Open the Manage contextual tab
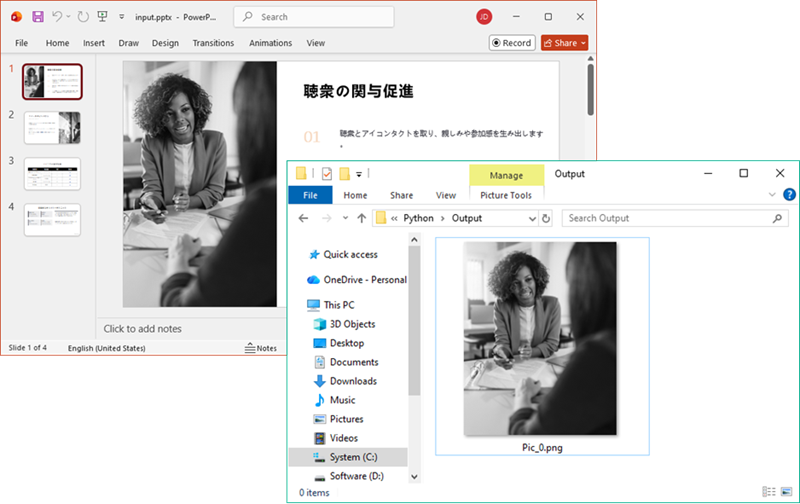Viewport: 800px width, 504px height. (506, 175)
